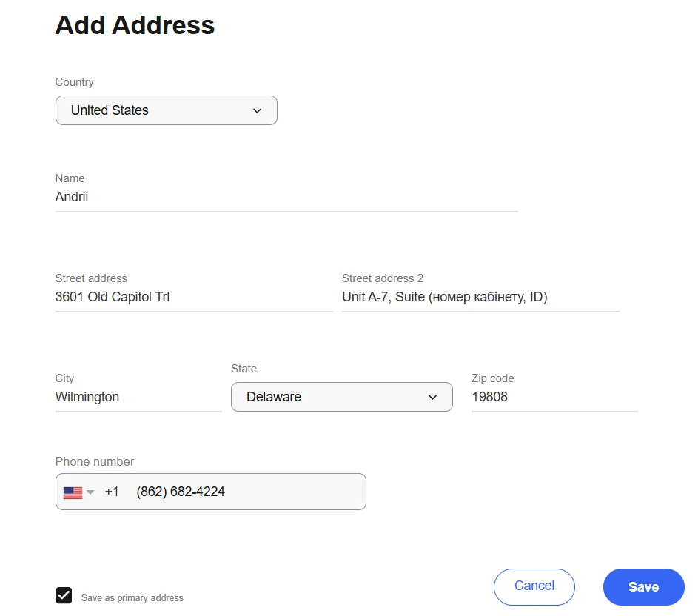This screenshot has width=698, height=616.
Task: Focus the Zip code field showing 19808
Action: coord(554,398)
